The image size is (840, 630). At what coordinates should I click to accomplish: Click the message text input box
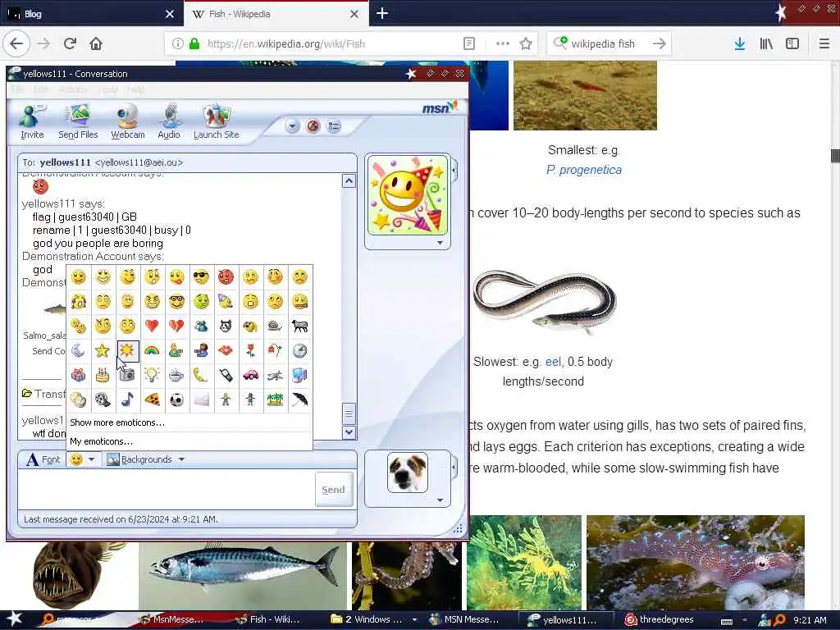click(x=166, y=489)
